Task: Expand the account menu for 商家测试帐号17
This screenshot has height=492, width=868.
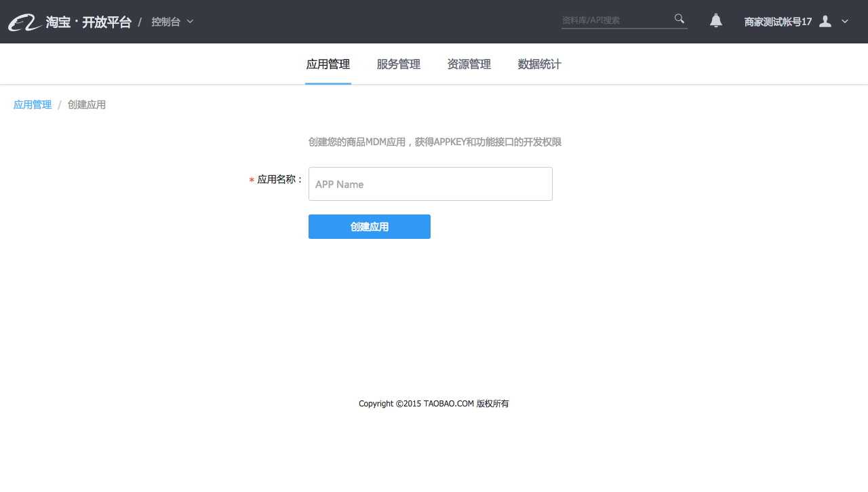Action: tap(845, 22)
